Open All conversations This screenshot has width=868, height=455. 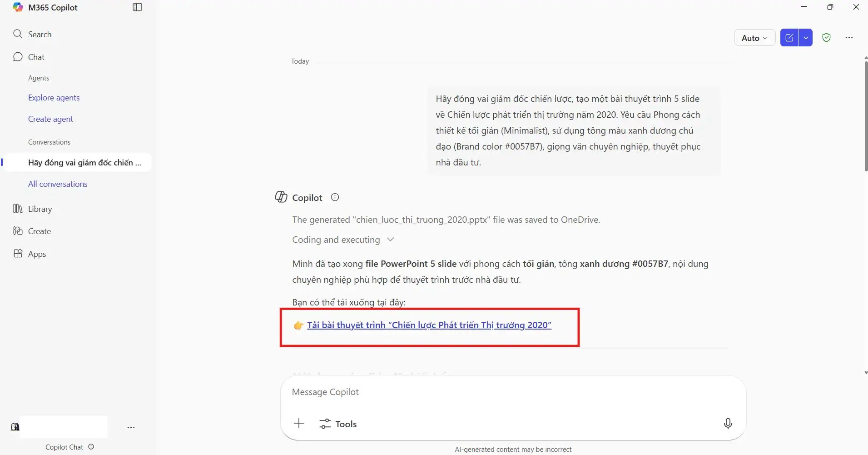click(x=57, y=184)
